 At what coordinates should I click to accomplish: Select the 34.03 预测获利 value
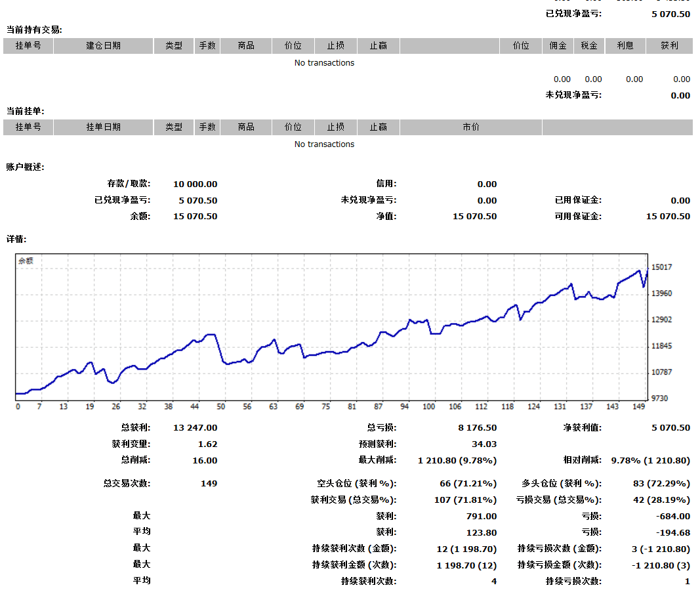click(484, 444)
